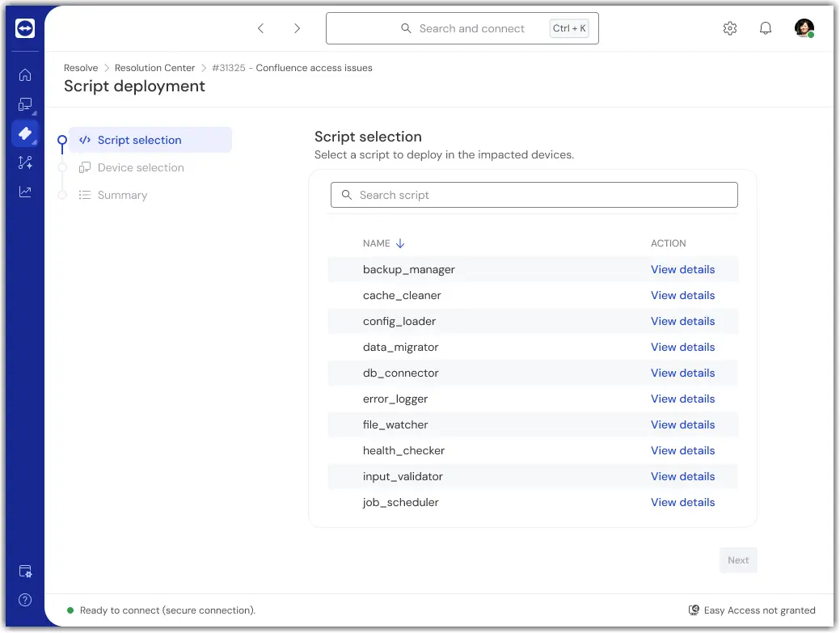Viewport: 840px width, 633px height.
Task: Click the Summary list icon
Action: coord(85,195)
